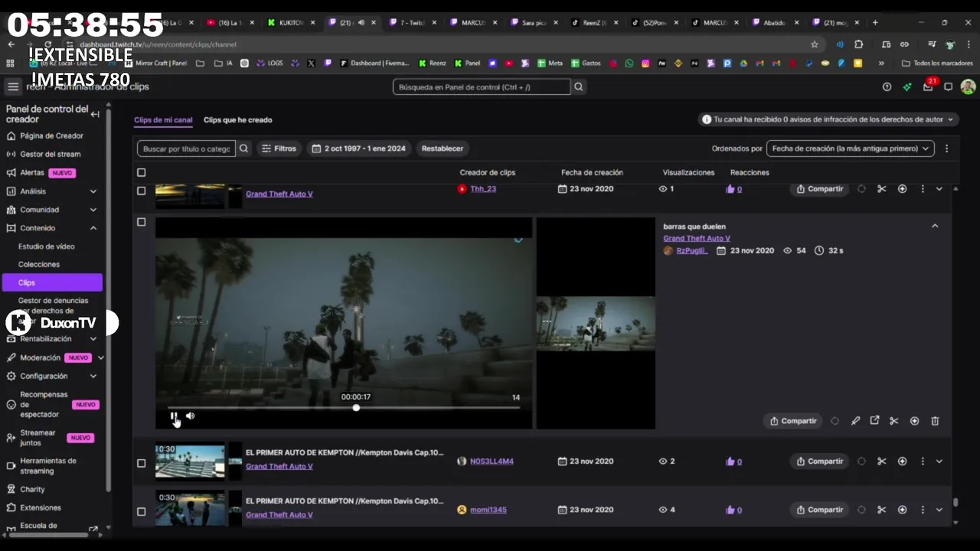
Task: Click Compartir in Thh_23 clip row
Action: click(x=820, y=189)
